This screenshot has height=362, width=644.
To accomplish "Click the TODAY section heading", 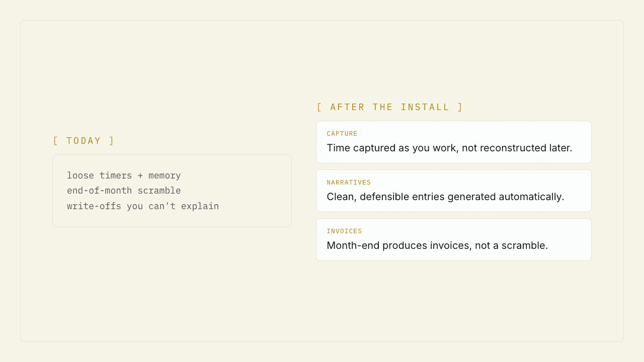I will pyautogui.click(x=84, y=141).
